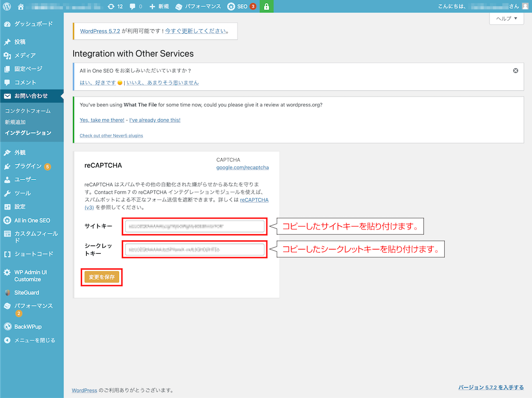Select インテグレーション submenu item

[28, 133]
